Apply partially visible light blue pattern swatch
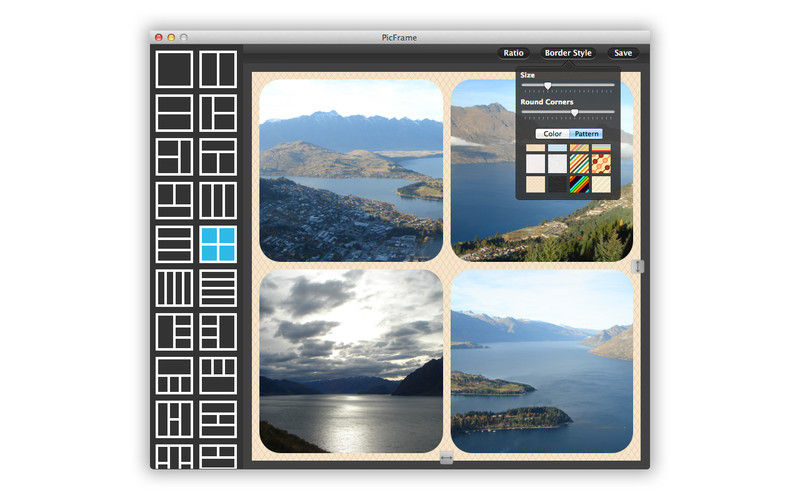This screenshot has height=500, width=800. coord(557,148)
